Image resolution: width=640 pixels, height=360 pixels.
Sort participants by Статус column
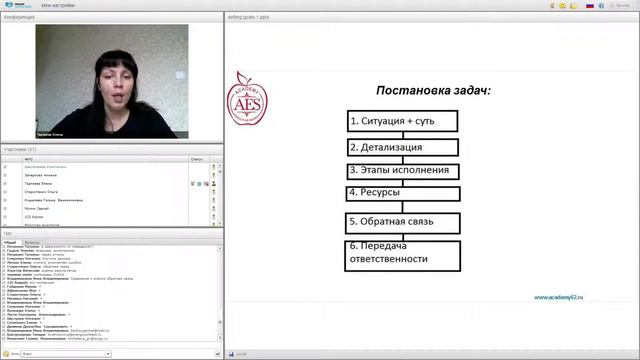(199, 159)
